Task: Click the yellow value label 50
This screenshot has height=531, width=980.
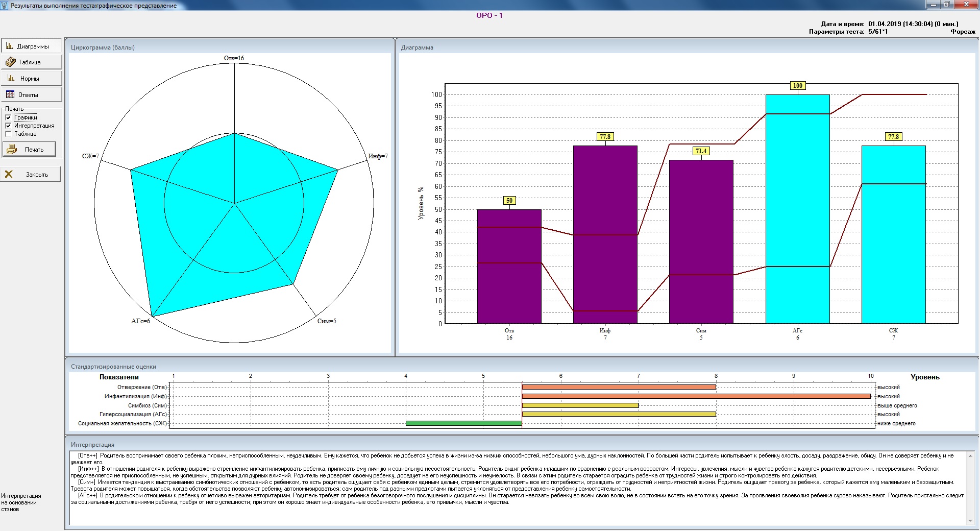Action: pos(509,201)
